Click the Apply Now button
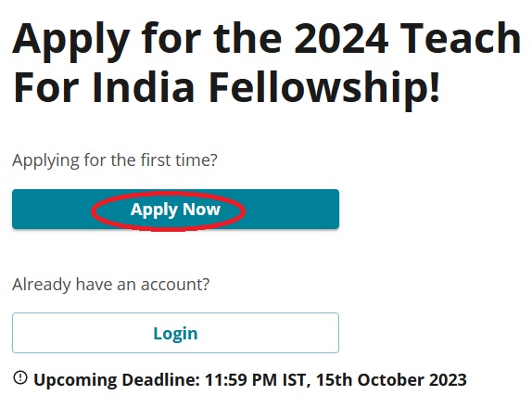The height and width of the screenshot is (408, 532). 175,209
